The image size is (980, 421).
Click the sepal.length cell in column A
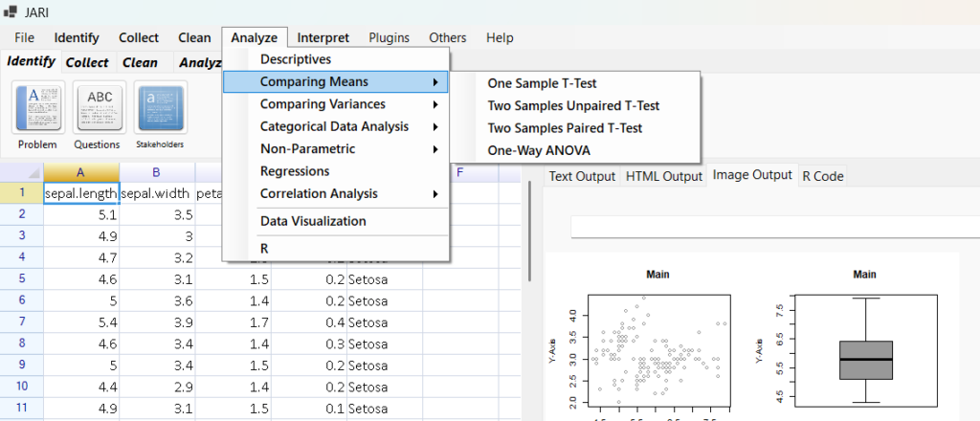click(81, 193)
